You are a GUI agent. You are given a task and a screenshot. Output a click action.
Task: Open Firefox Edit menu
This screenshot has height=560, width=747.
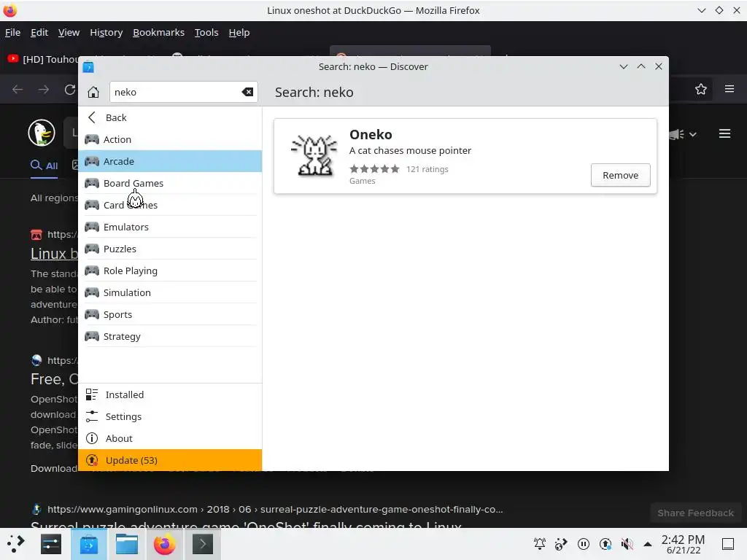click(x=39, y=32)
